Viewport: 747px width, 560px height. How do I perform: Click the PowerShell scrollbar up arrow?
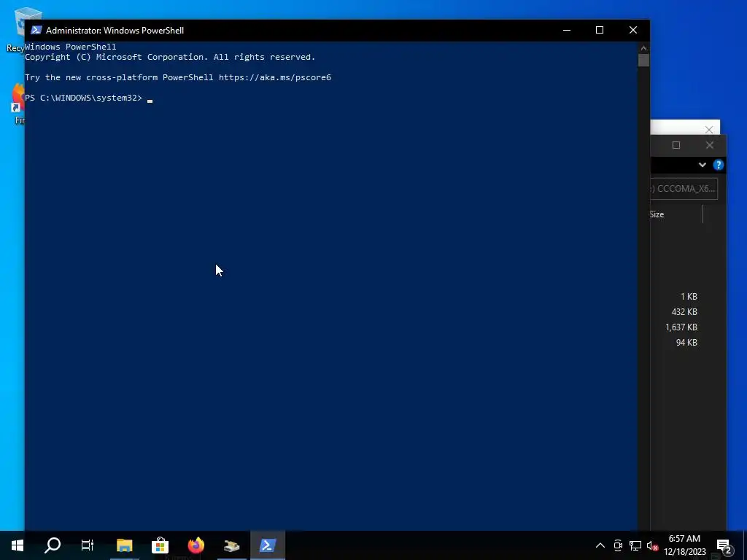coord(643,47)
